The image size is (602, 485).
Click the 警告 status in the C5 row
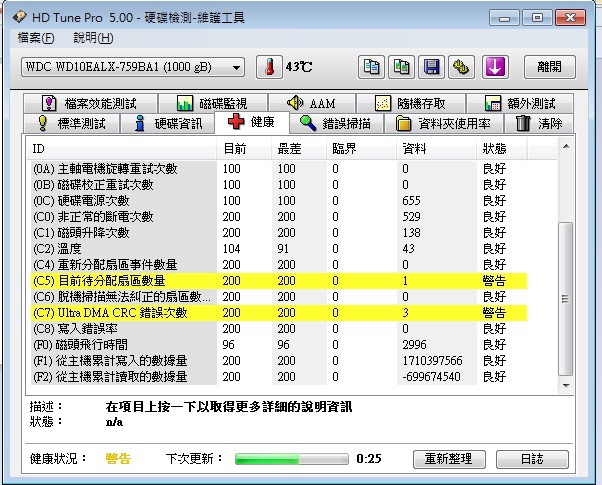click(494, 281)
